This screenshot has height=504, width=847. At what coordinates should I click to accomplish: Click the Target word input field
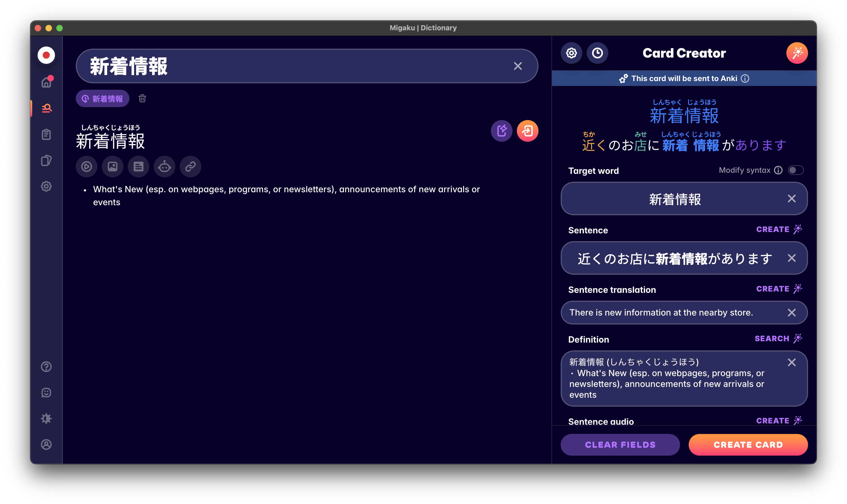[684, 199]
